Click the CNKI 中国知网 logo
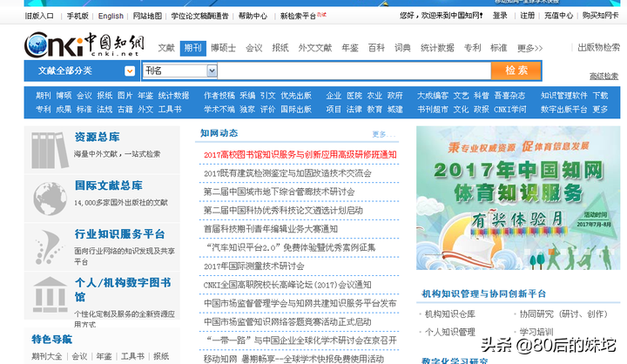 [84, 44]
